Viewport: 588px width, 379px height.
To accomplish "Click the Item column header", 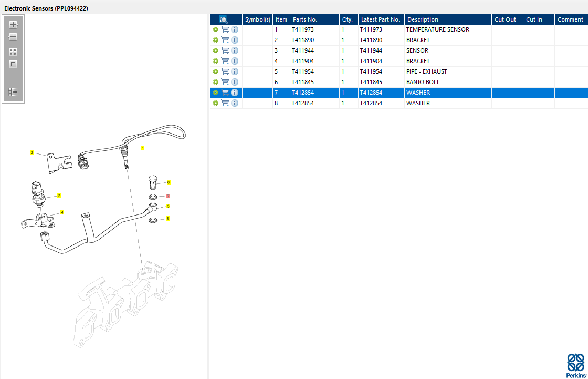I will point(281,19).
